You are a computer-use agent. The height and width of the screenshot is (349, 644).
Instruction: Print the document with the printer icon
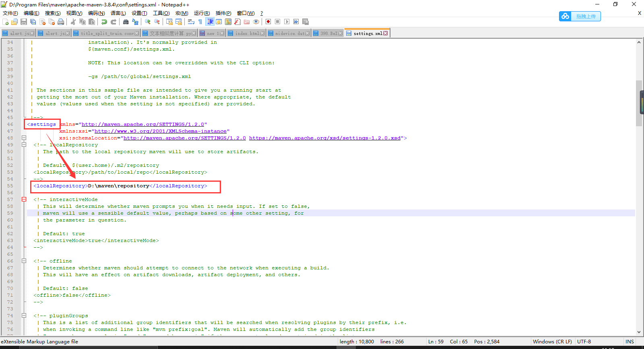coord(61,22)
